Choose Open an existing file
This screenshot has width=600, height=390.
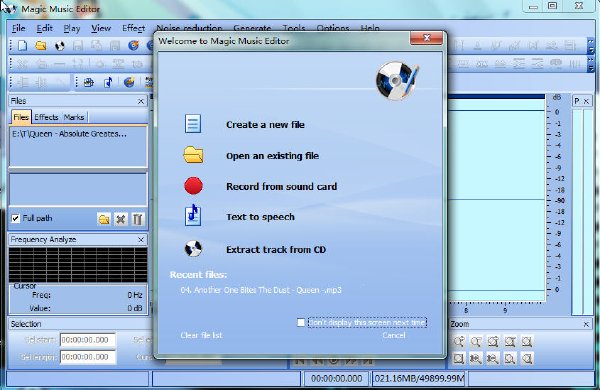(x=272, y=156)
